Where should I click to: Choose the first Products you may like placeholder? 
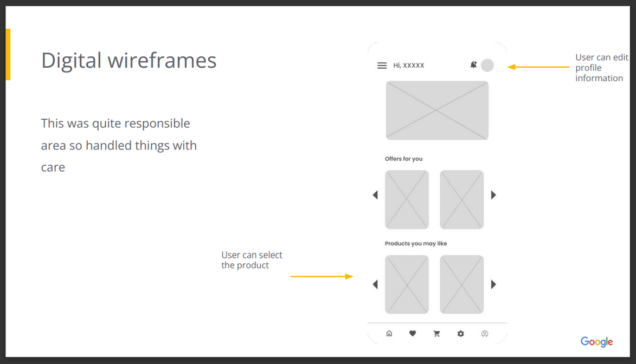(x=407, y=284)
